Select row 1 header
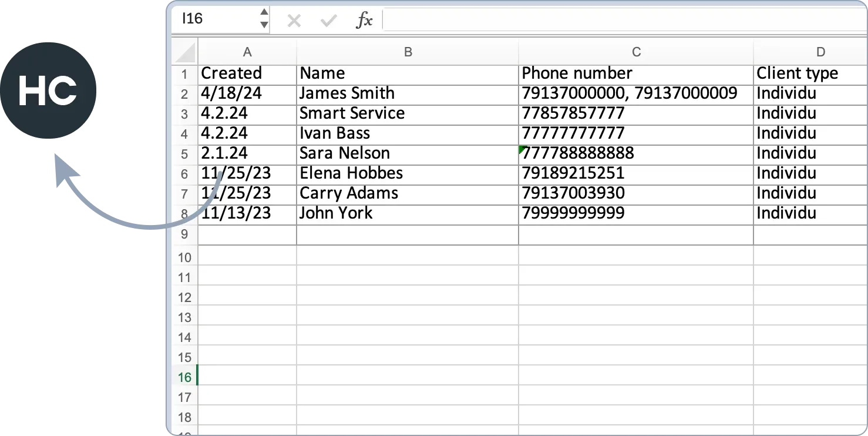The image size is (868, 436). pos(184,74)
